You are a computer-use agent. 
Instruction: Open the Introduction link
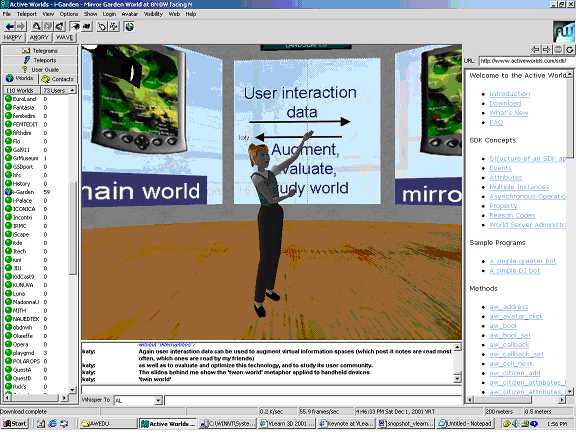pos(510,94)
